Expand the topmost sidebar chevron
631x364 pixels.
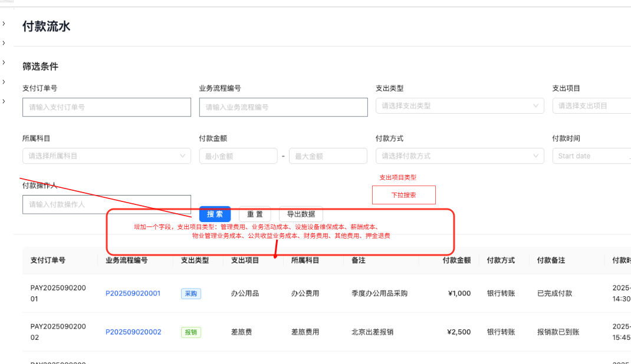(x=4, y=24)
